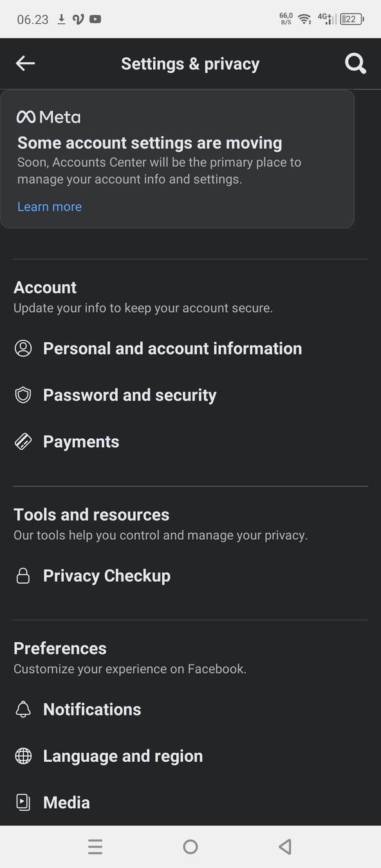Select the bell icon beside Notifications
Viewport: 381px width, 868px height.
pos(23,709)
